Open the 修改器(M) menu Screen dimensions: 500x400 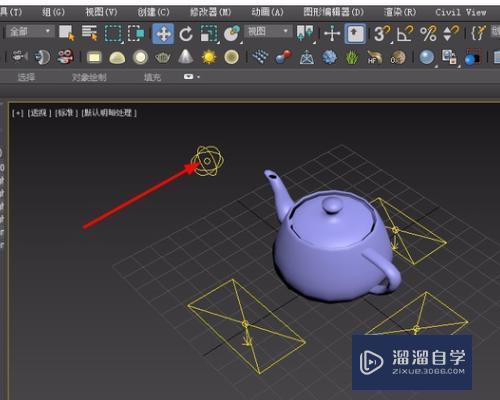point(210,12)
